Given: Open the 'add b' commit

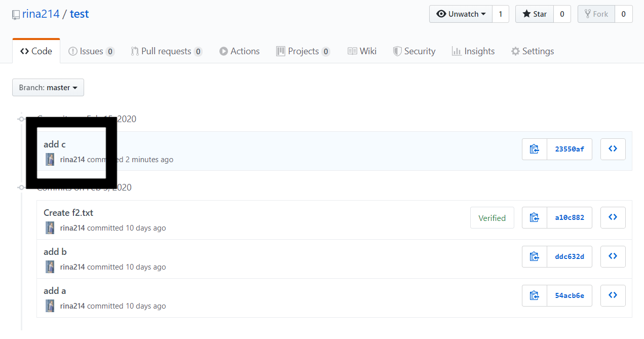Looking at the screenshot, I should (x=55, y=252).
